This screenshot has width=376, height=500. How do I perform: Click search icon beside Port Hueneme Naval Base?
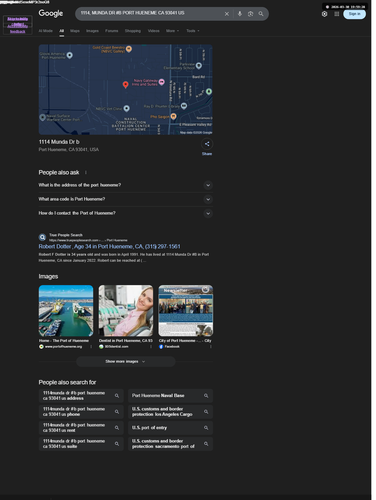[x=206, y=396]
